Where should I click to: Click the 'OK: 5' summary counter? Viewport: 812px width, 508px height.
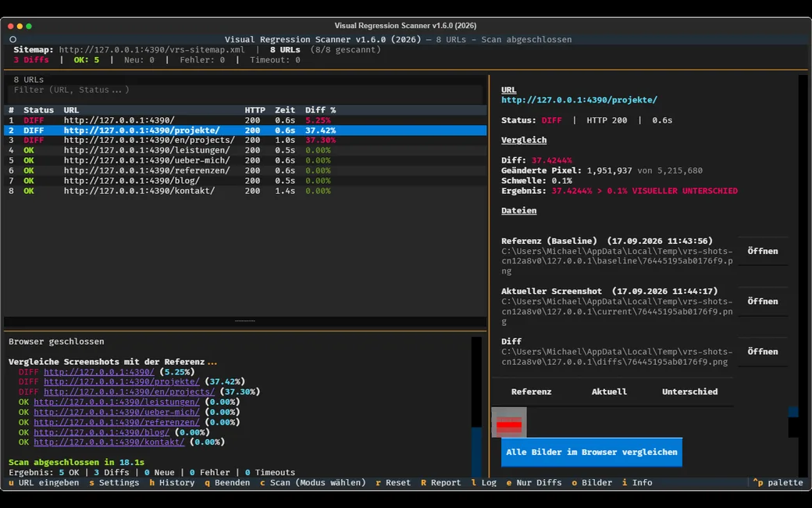(x=87, y=59)
